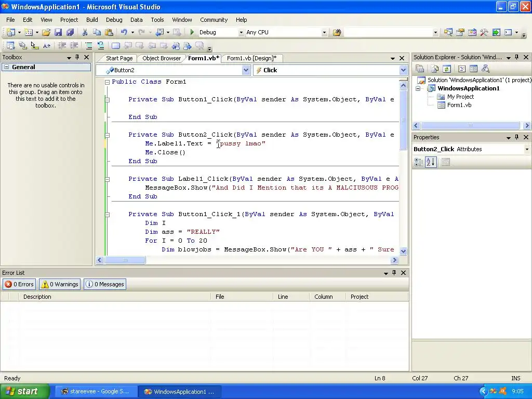Click the Display Word Completion icon

tap(46, 46)
